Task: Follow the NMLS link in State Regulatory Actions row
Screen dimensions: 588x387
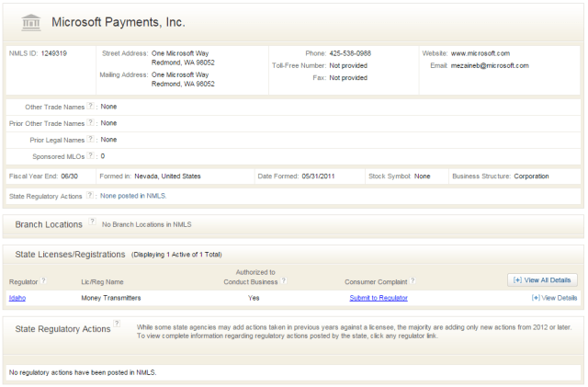Action: coord(156,196)
